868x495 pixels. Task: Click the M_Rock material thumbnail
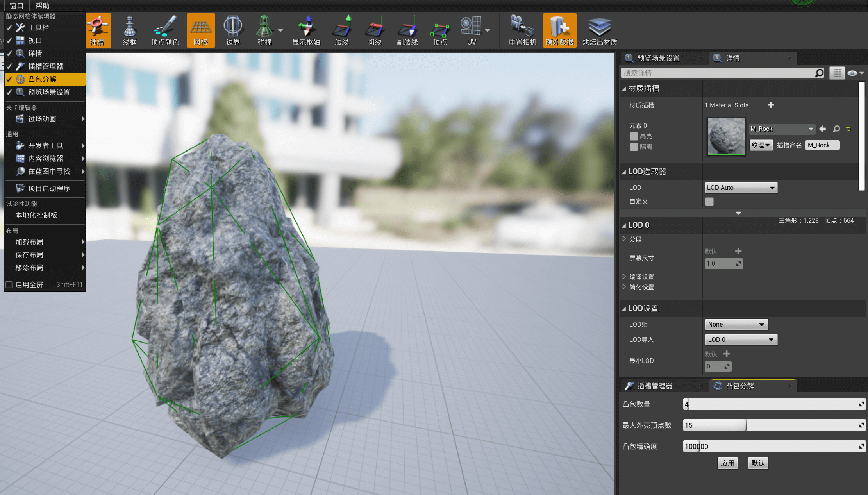(726, 136)
